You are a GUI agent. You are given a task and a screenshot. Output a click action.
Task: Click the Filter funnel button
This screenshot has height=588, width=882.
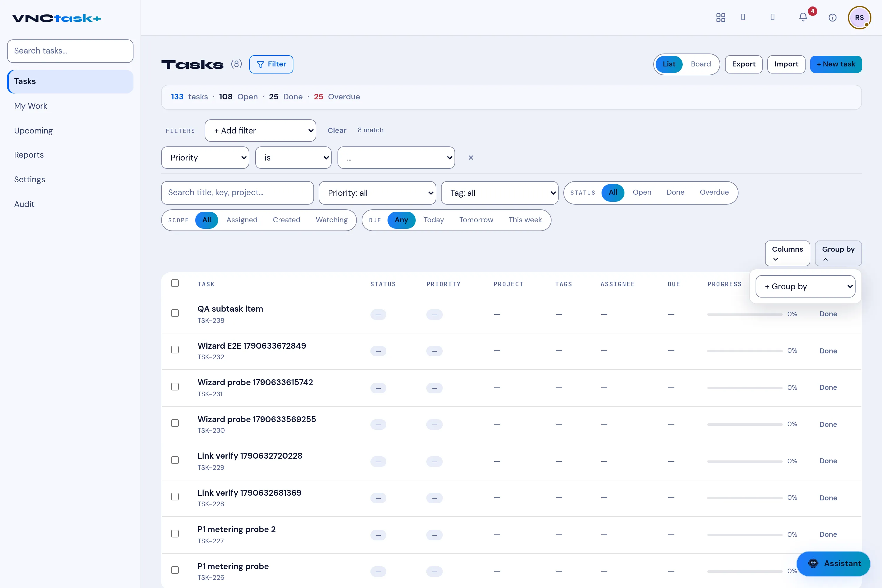[x=271, y=64]
